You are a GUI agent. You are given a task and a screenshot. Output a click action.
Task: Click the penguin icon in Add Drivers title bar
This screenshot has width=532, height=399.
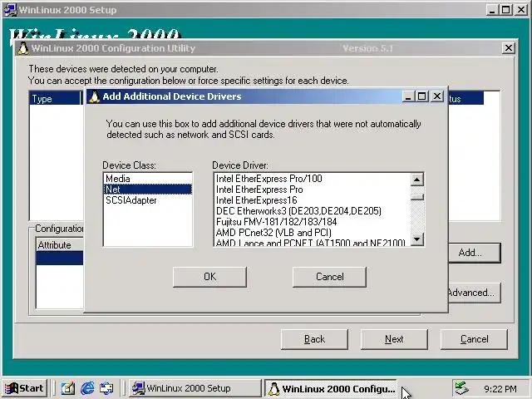(x=94, y=96)
